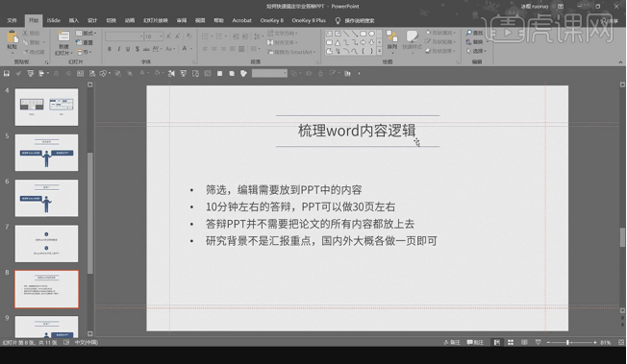This screenshot has width=627, height=364.
Task: Open the character spacing AV dropdown
Action: click(x=157, y=49)
